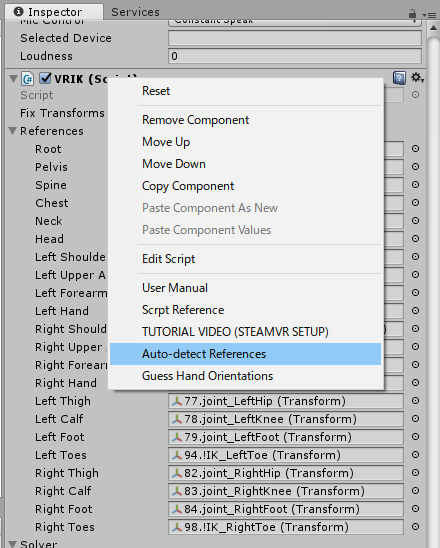Choose Move Up in the context menu
Image resolution: width=440 pixels, height=548 pixels.
click(x=245, y=142)
